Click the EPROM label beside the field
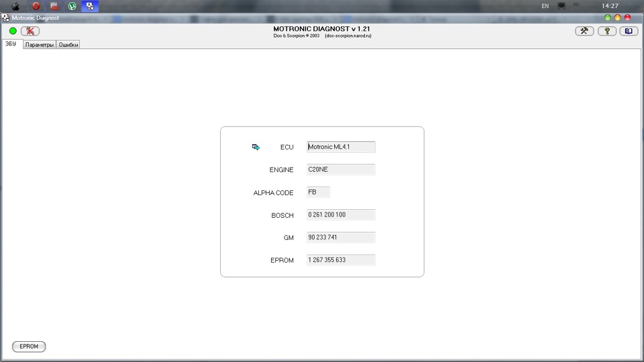Image resolution: width=644 pixels, height=362 pixels. [282, 260]
